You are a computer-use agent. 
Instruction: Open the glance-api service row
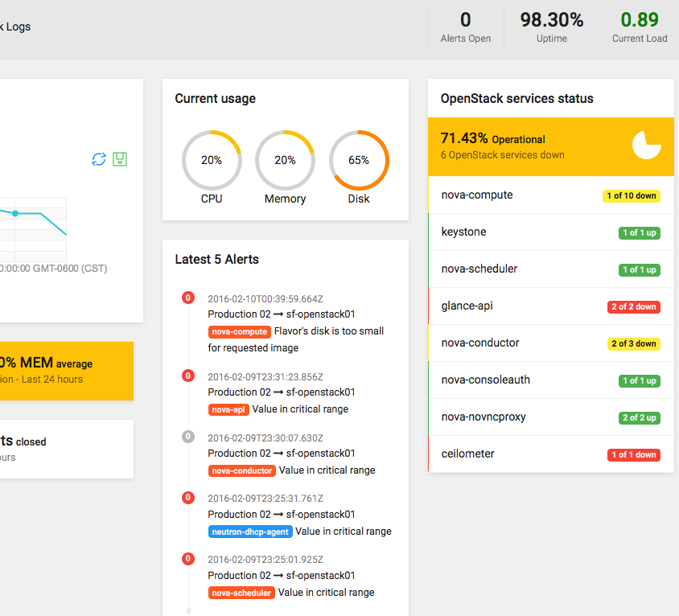551,306
